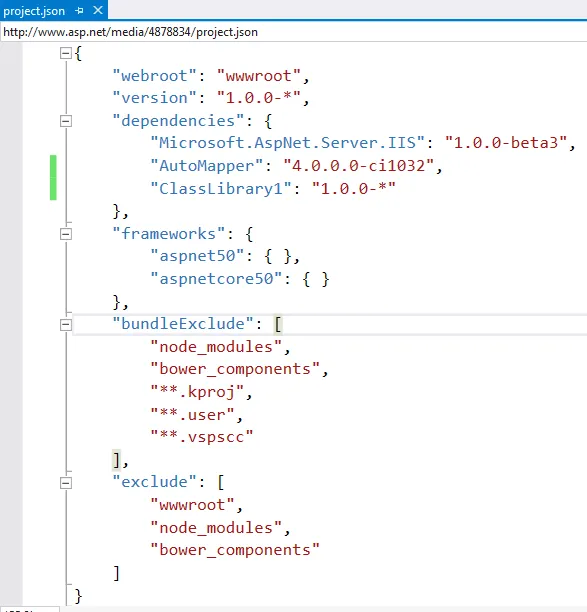This screenshot has height=612, width=587.
Task: Click "Microsoft.AspNet.Server.IIS" dependency name
Action: pos(288,143)
